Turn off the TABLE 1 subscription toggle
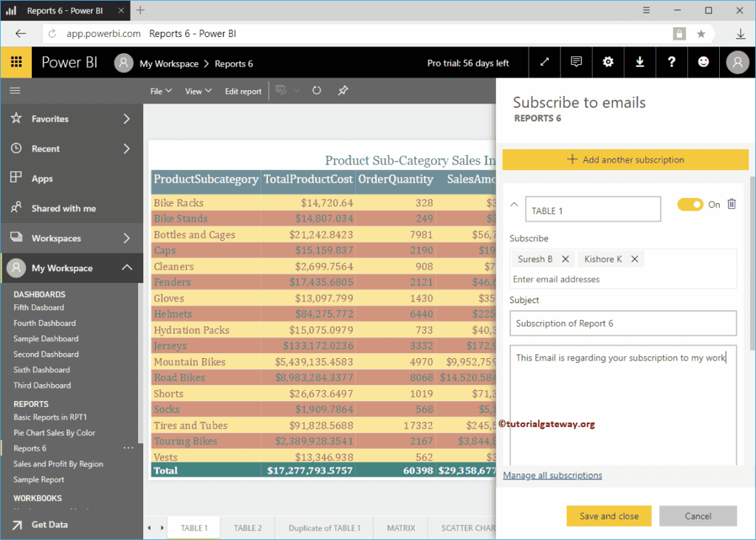This screenshot has height=540, width=756. tap(690, 205)
